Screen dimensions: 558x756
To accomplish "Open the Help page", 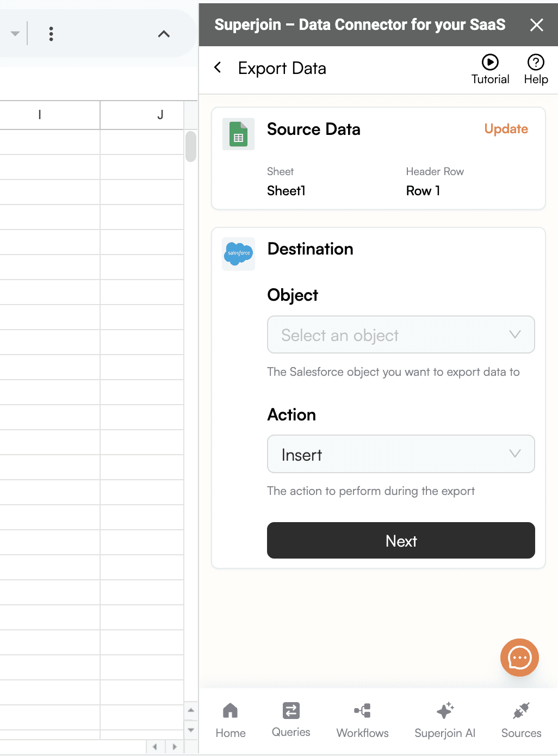I will (x=536, y=70).
